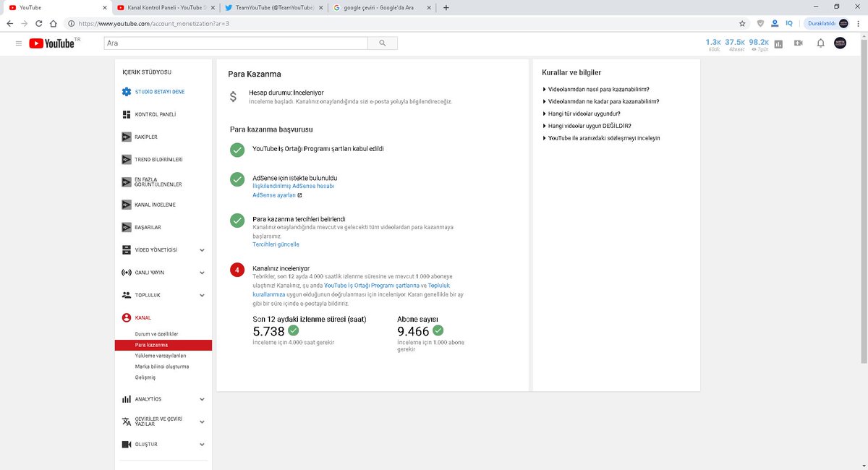Select Gelişmiş in sidebar
This screenshot has width=868, height=470.
(145, 377)
